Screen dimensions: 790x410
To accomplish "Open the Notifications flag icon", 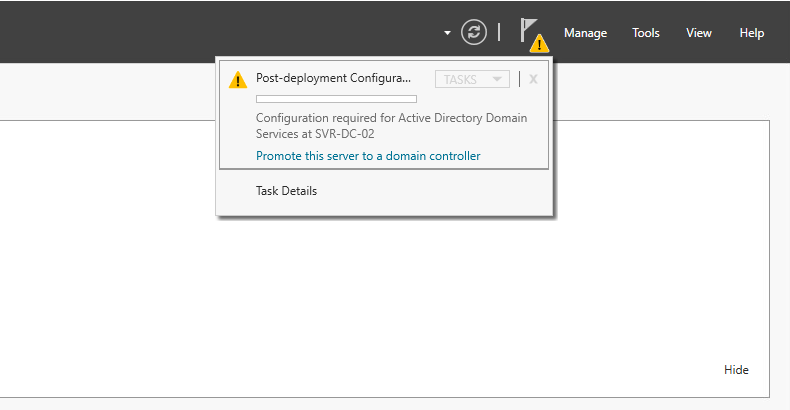I will [528, 30].
